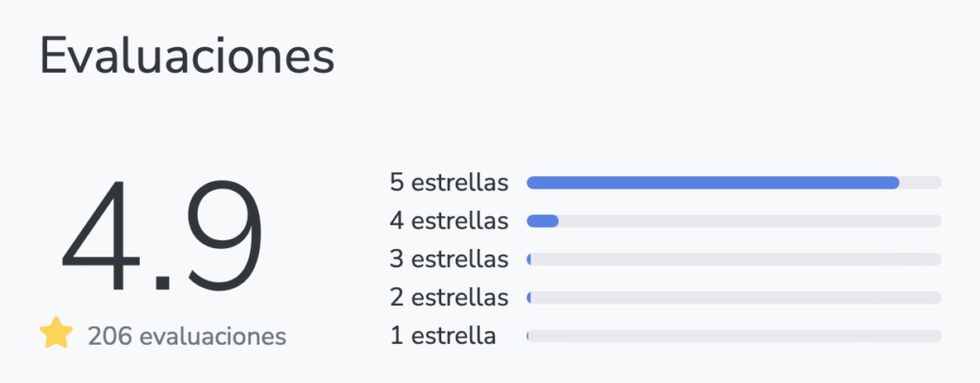Click the gray empty part of 4-star bar
980x383 pixels.
click(750, 221)
